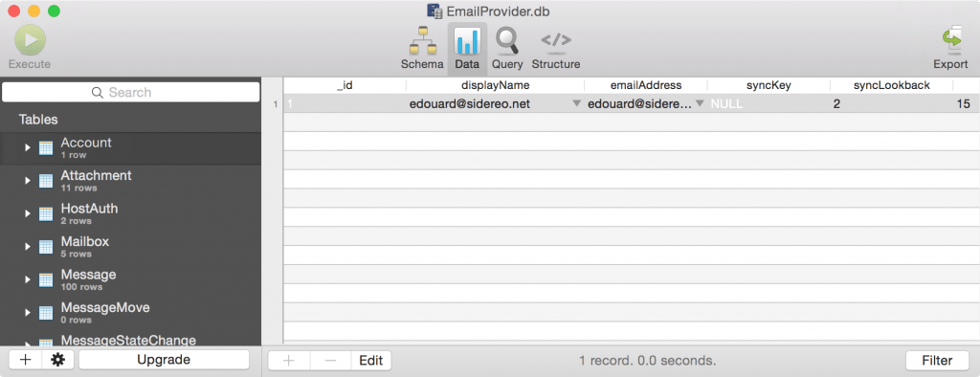This screenshot has width=980, height=377.
Task: Add a new table with plus icon
Action: point(26,360)
